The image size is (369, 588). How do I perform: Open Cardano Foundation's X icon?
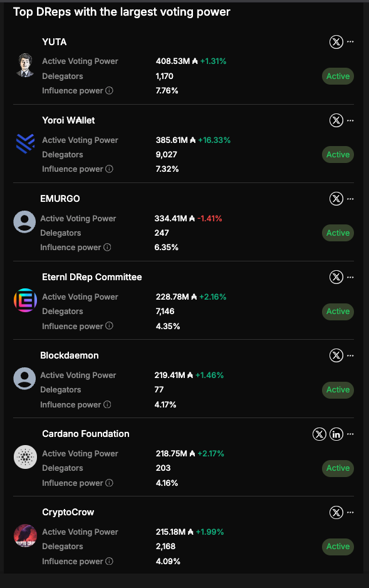pos(319,434)
